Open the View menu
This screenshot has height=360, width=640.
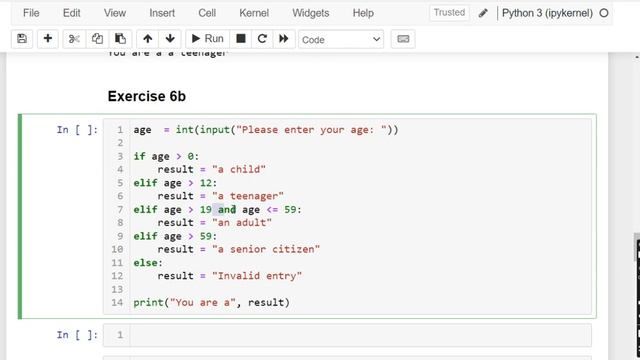115,13
